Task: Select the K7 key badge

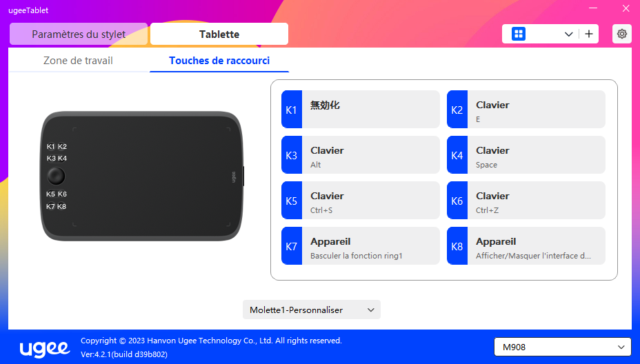Action: tap(291, 246)
